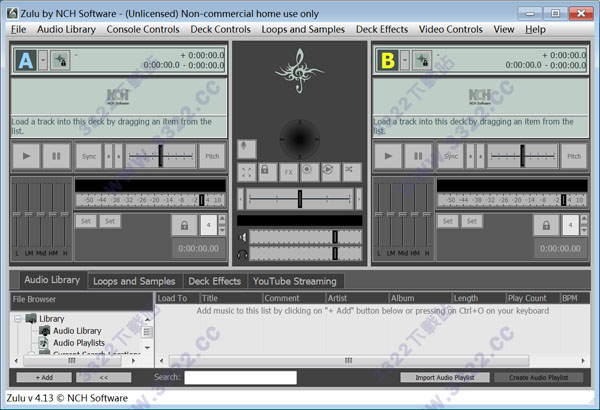This screenshot has width=600, height=410.
Task: Click the Search input field
Action: point(240,377)
